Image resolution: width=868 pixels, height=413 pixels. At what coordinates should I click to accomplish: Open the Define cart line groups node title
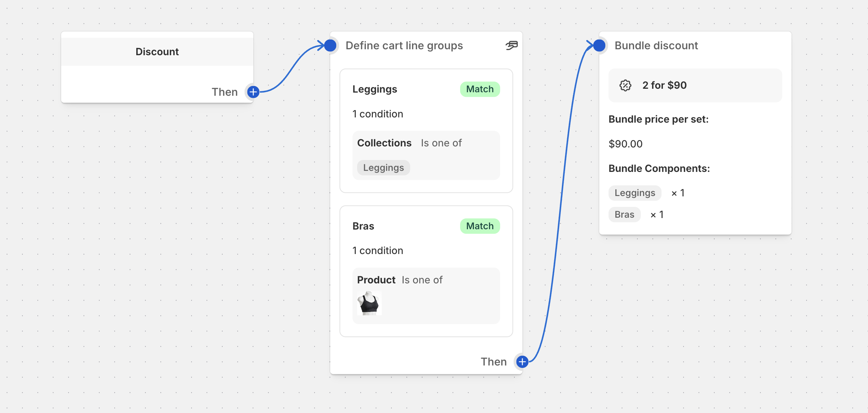tap(404, 45)
